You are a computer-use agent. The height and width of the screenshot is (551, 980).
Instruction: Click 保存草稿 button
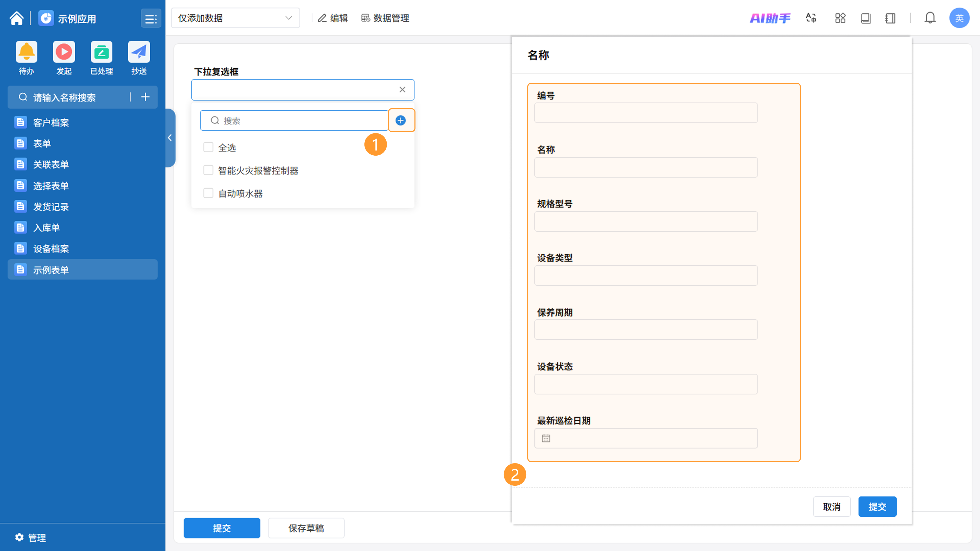(306, 528)
